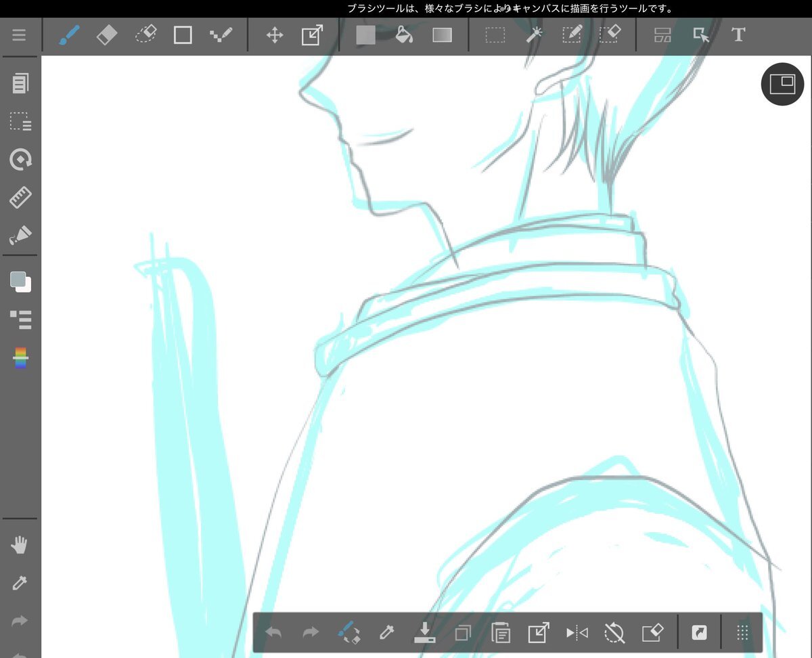Open the rainbow color palette panel

pyautogui.click(x=20, y=358)
